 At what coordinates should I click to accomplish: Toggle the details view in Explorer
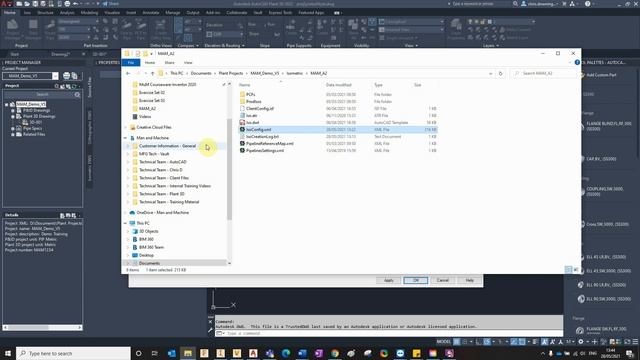569,270
